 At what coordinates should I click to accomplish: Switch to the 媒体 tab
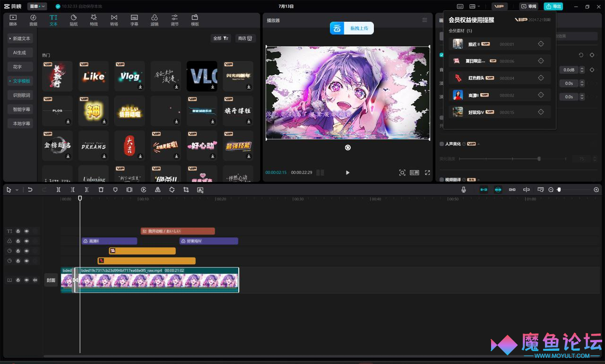tap(13, 20)
